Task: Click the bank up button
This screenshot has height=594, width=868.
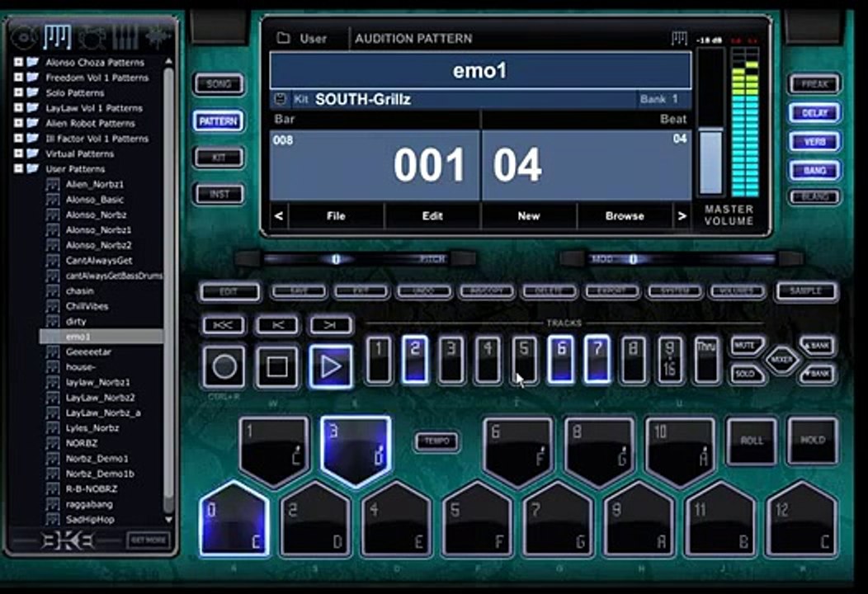Action: (x=817, y=346)
